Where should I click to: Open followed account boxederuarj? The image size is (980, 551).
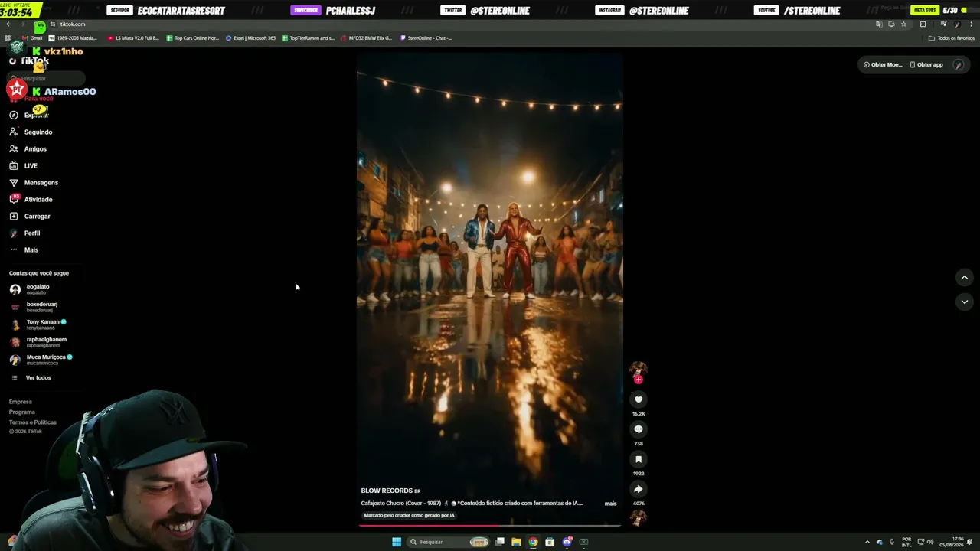[34, 307]
